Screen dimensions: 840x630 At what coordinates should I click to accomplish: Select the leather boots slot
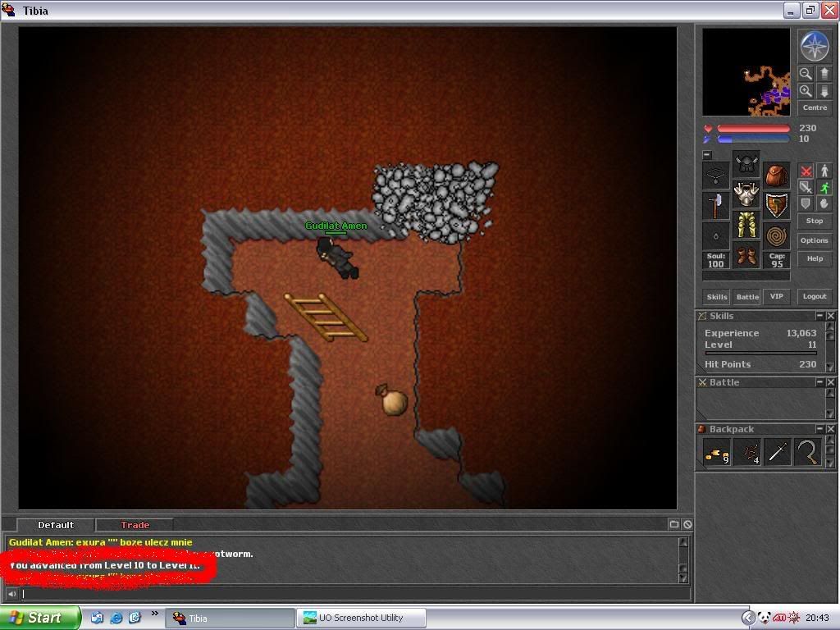point(746,255)
